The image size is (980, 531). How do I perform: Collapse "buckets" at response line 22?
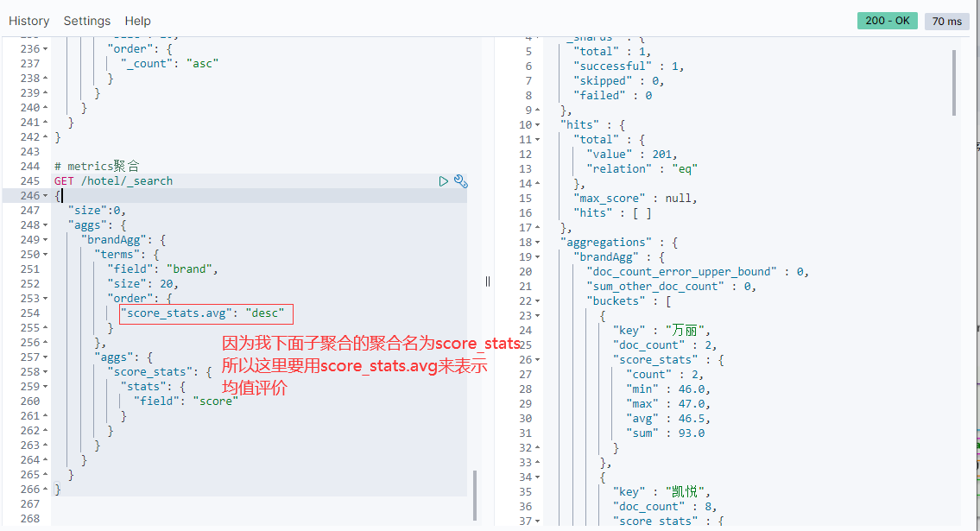click(x=538, y=301)
